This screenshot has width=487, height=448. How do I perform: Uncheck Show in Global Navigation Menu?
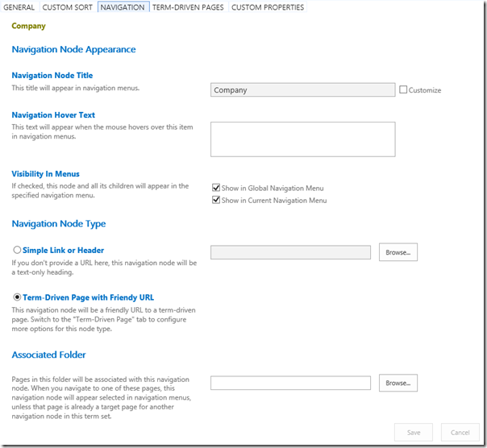[215, 188]
